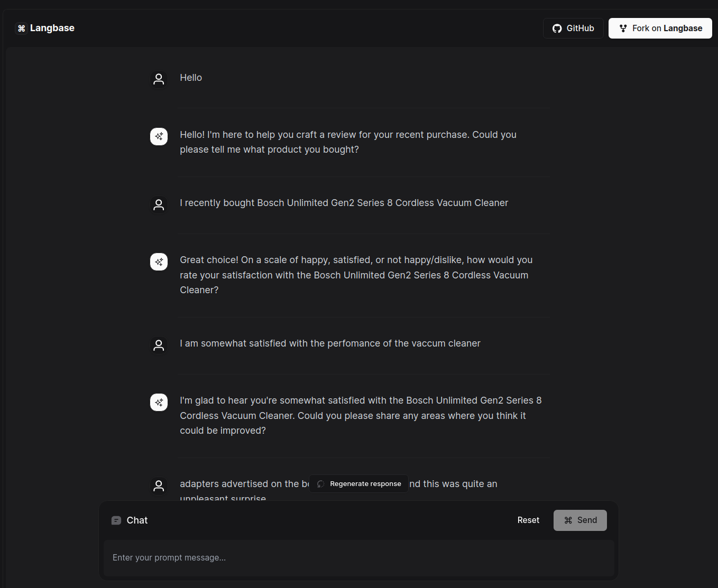Click the AI sparkle avatar beside the Hello greeting reply
The width and height of the screenshot is (718, 588).
coord(159,136)
